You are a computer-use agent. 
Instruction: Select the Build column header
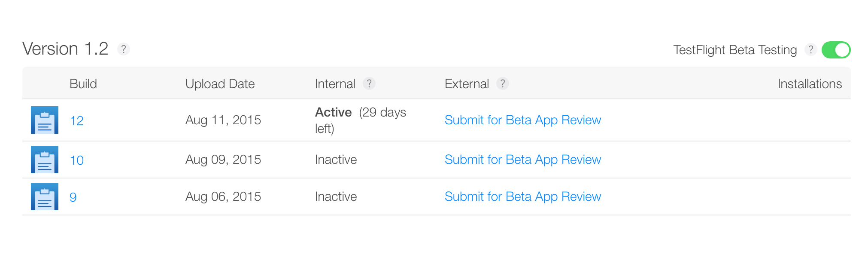point(83,83)
